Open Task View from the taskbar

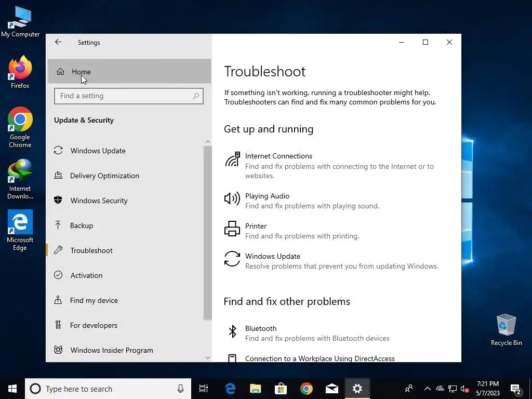[x=204, y=389]
